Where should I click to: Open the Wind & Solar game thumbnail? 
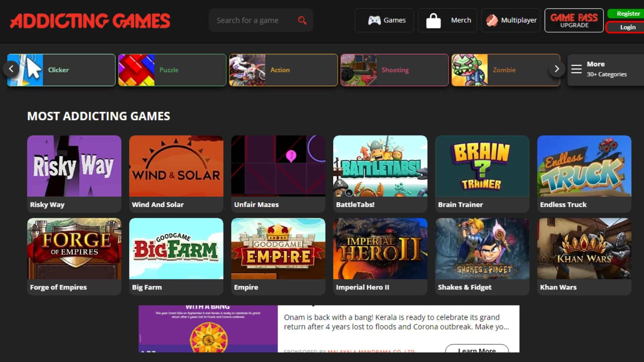[176, 166]
